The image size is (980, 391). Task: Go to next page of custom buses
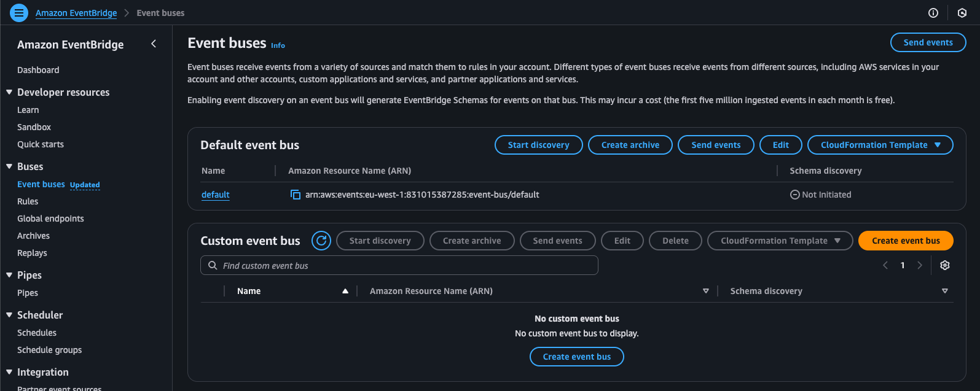click(920, 265)
